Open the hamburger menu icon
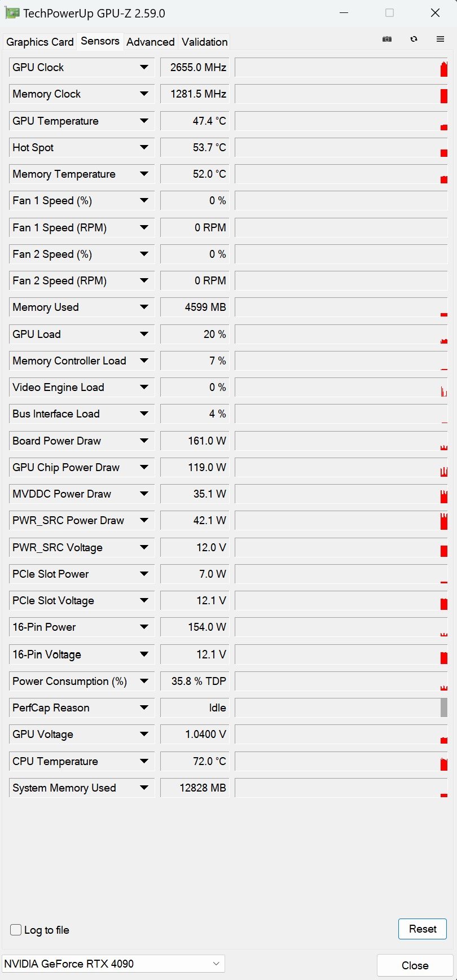Viewport: 457px width, 980px height. click(441, 39)
